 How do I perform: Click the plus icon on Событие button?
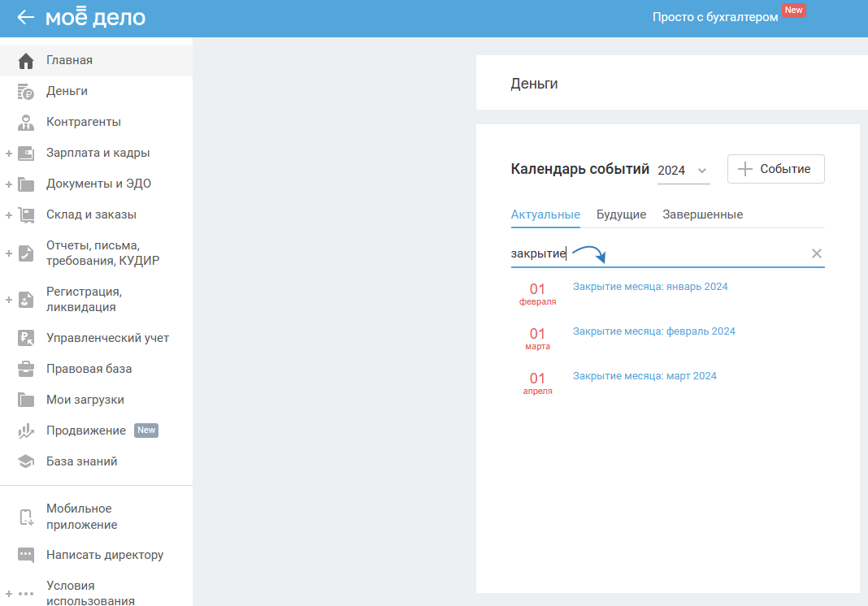[745, 169]
